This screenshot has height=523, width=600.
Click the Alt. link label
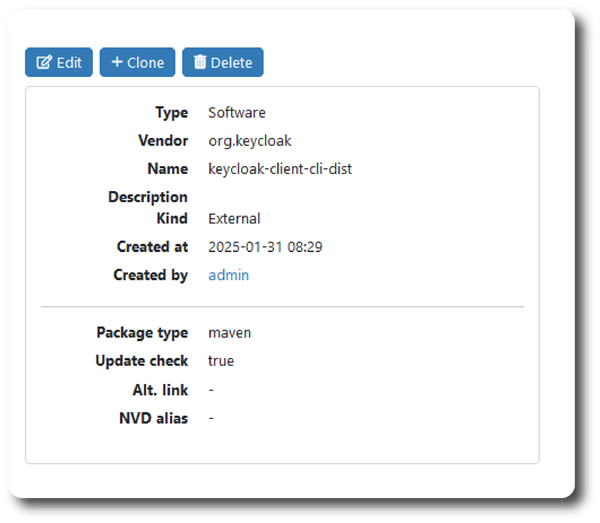pos(160,390)
